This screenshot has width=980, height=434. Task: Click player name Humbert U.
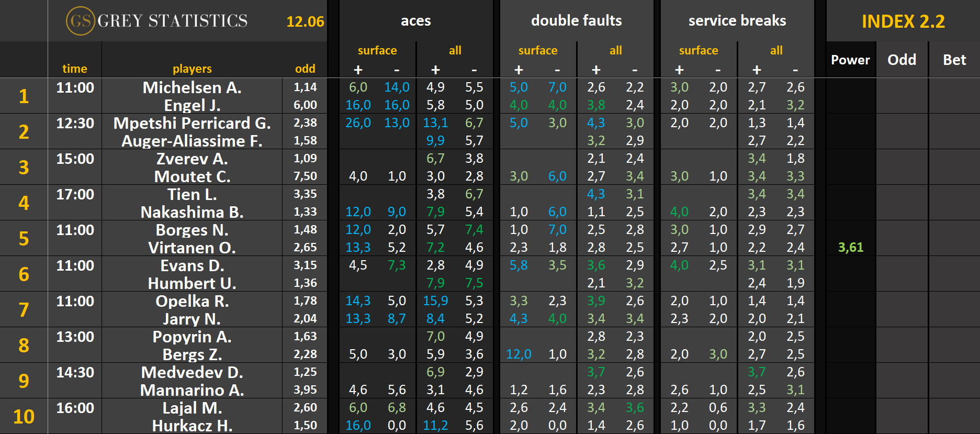(192, 283)
